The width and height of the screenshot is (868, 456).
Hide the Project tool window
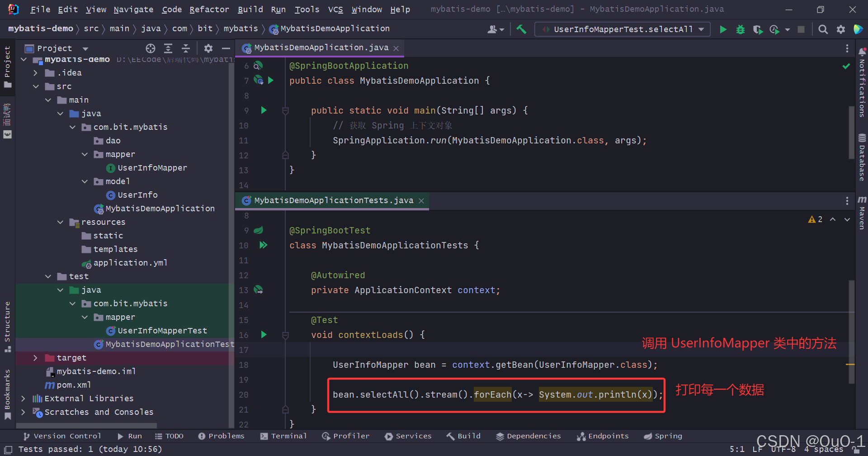pos(226,48)
